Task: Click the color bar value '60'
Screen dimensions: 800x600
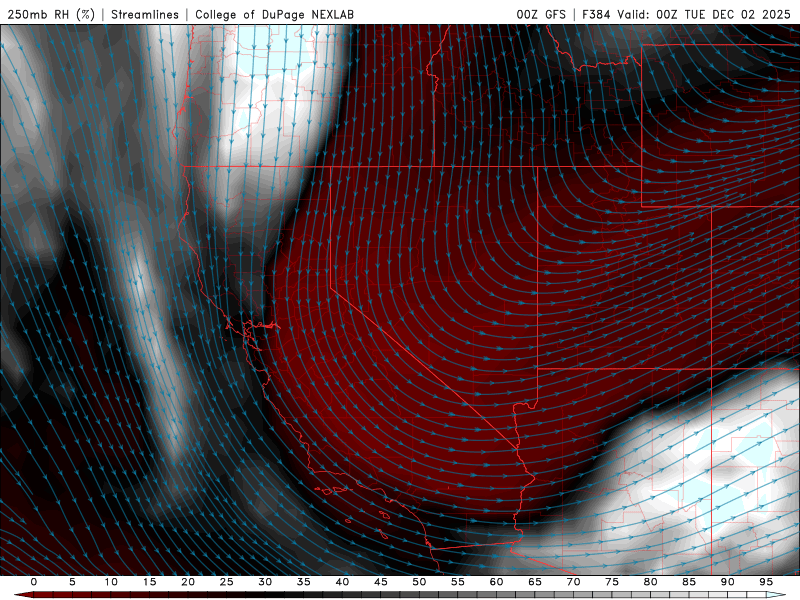Action: pyautogui.click(x=496, y=582)
